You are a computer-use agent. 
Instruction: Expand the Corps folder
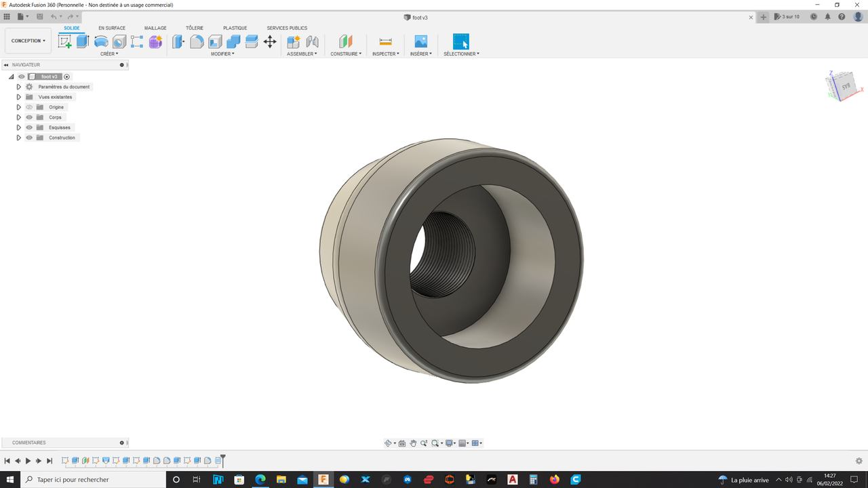click(x=19, y=117)
